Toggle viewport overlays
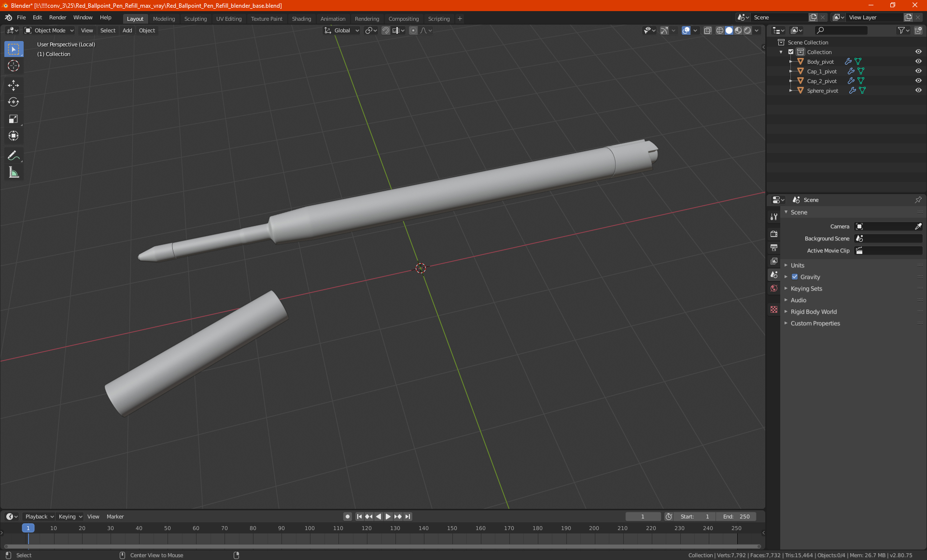 tap(686, 30)
